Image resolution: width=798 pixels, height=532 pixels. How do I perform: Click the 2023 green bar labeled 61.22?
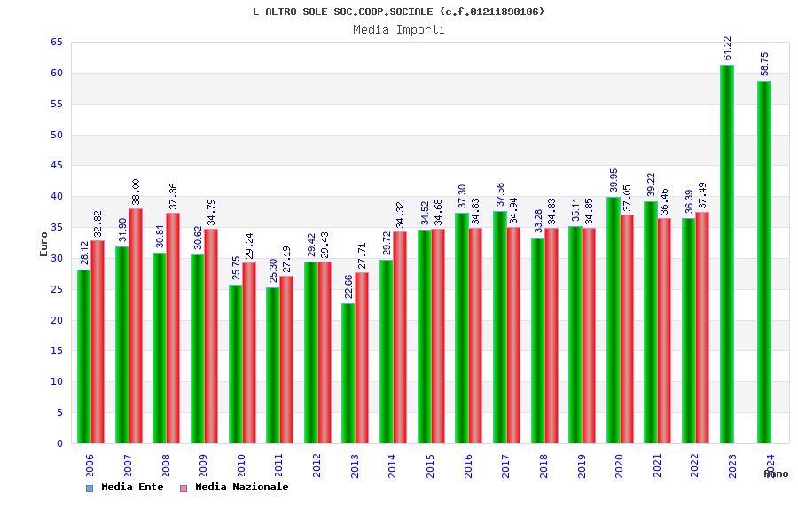[x=727, y=254]
